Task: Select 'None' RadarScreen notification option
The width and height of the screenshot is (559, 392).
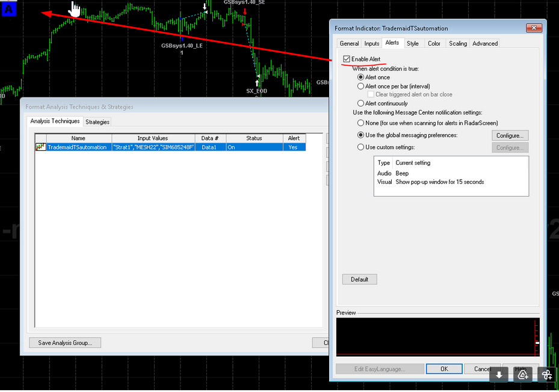Action: [361, 123]
